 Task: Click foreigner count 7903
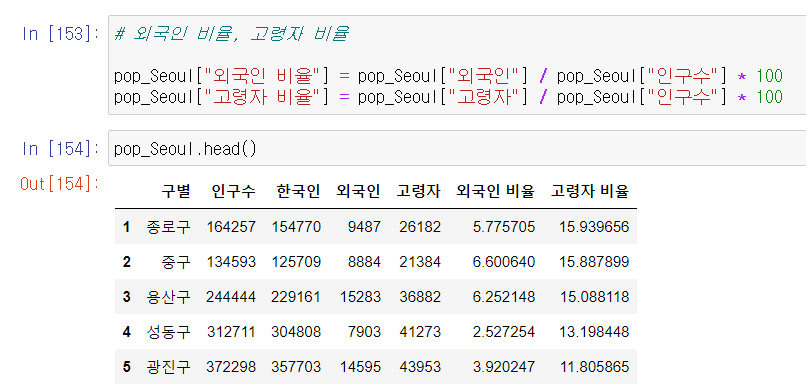coord(364,331)
